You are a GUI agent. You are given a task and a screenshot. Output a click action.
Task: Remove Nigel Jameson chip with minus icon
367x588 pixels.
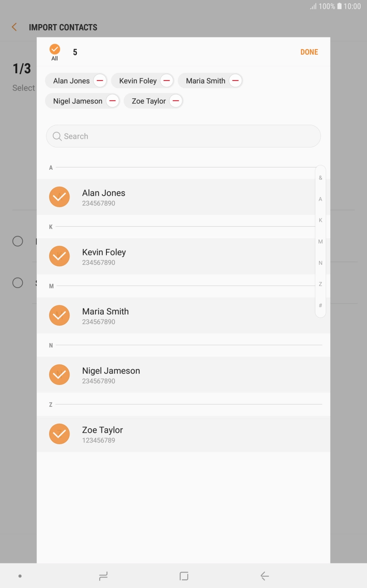(113, 101)
